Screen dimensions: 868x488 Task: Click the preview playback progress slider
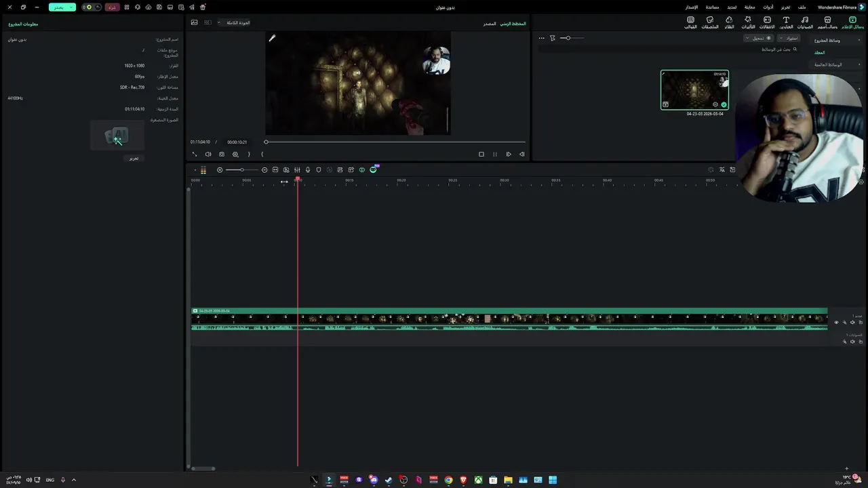(x=395, y=142)
